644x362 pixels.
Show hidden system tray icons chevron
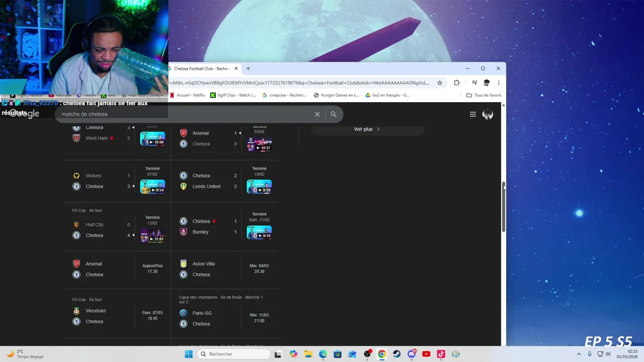click(x=579, y=354)
